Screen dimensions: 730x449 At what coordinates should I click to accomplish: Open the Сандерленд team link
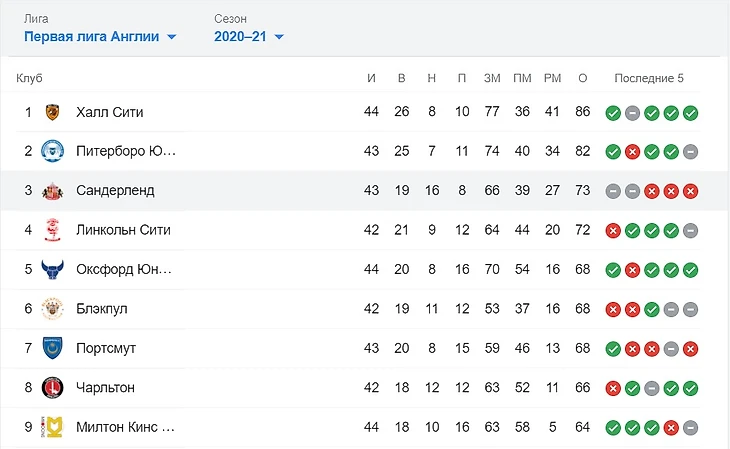coord(115,190)
